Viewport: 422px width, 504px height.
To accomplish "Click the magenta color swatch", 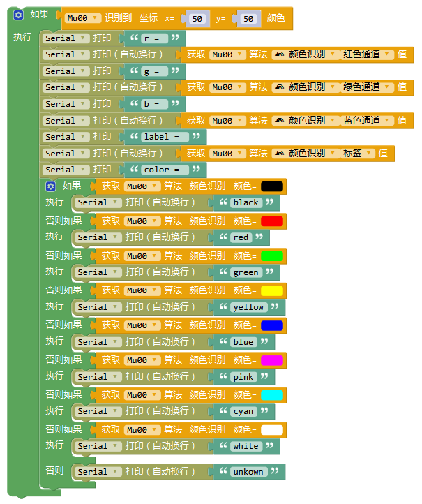I will tap(272, 360).
